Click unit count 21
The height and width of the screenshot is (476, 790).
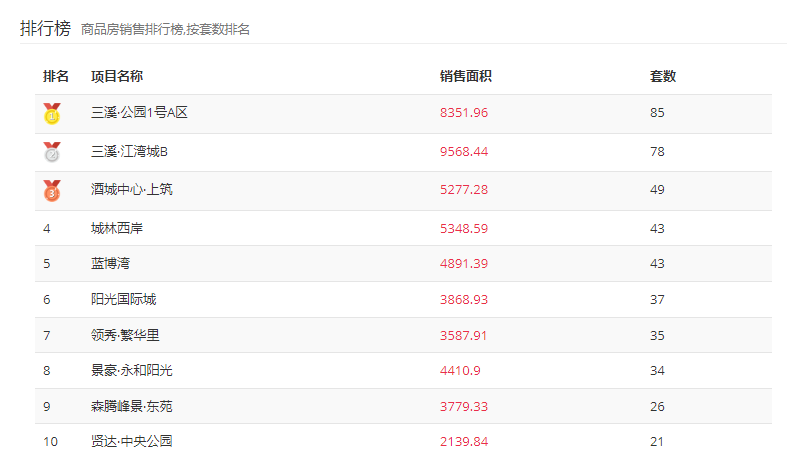[656, 441]
